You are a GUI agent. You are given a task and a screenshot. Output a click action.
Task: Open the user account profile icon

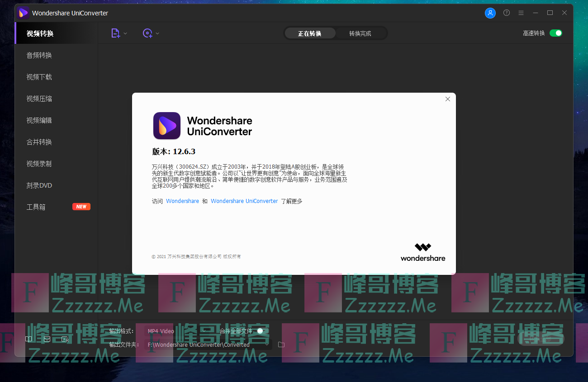click(x=490, y=13)
